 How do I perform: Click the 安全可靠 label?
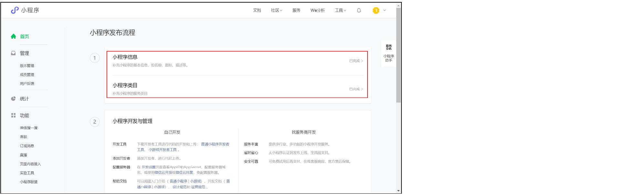[251, 161]
